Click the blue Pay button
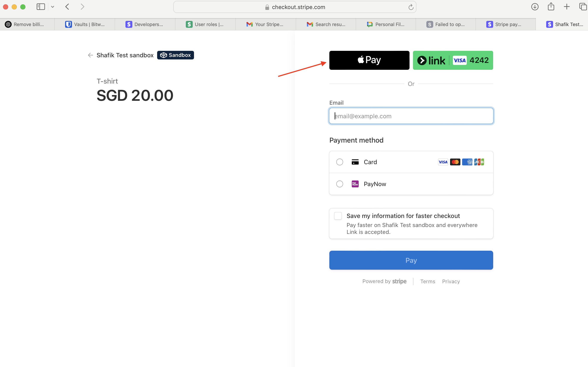The image size is (588, 367). pos(411,260)
